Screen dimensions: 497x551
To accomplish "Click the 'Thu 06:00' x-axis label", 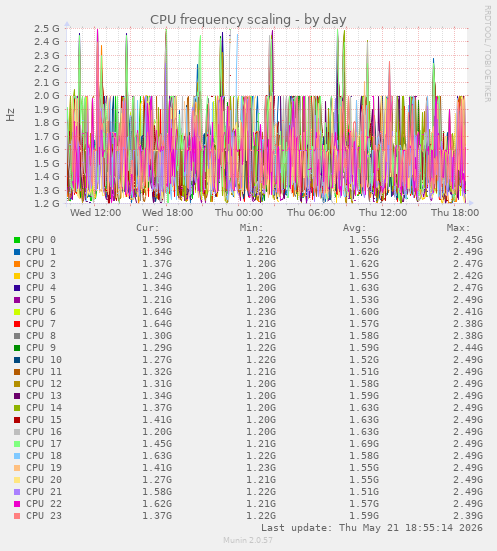I will coord(311,213).
